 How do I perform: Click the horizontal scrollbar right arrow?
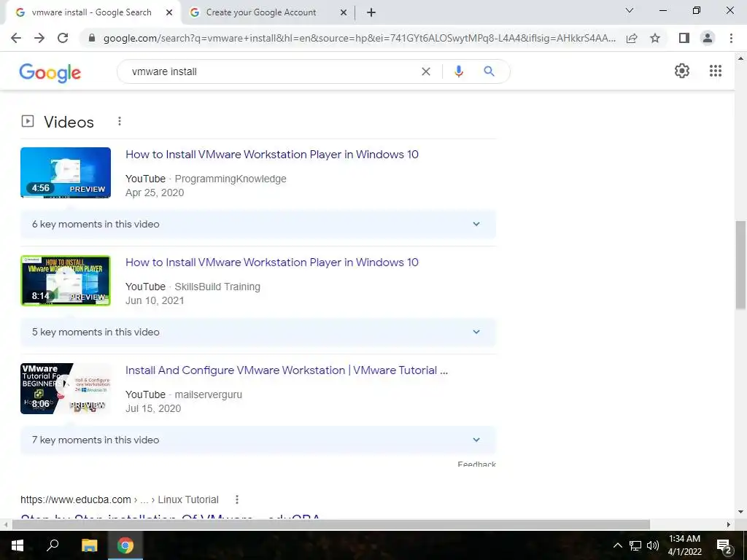729,524
